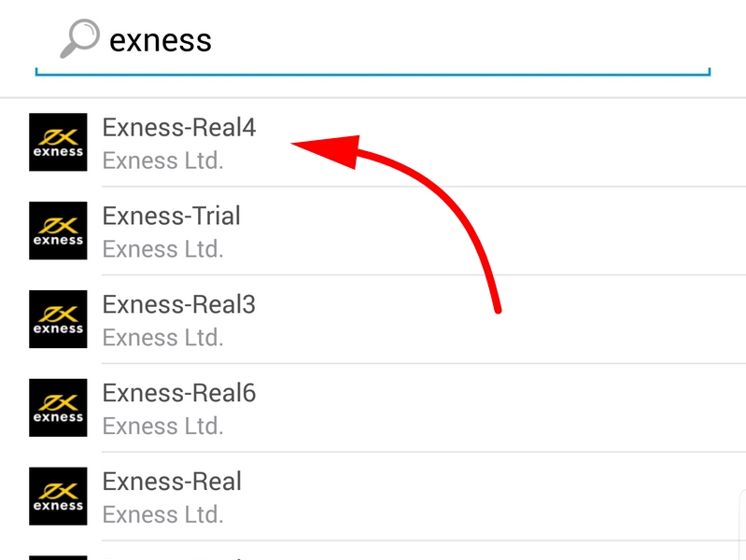Pick the Exness-Real3 server name

pos(178,304)
